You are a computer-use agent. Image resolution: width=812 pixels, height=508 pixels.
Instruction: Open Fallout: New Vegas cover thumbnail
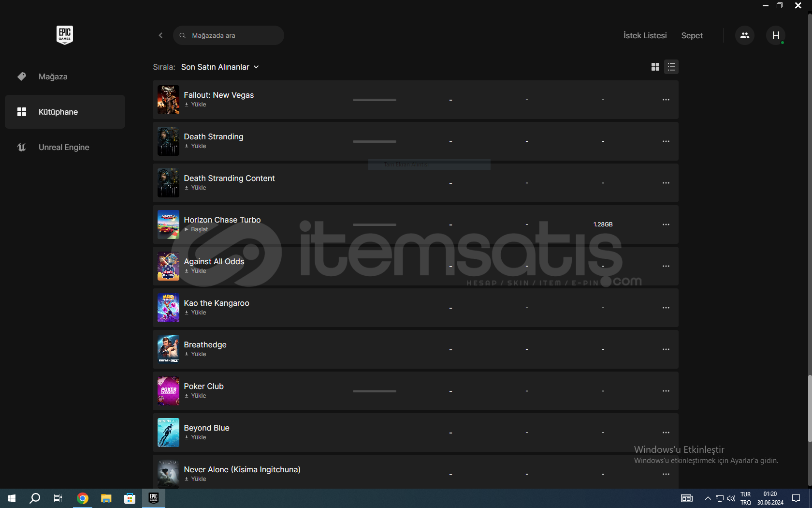pyautogui.click(x=168, y=100)
